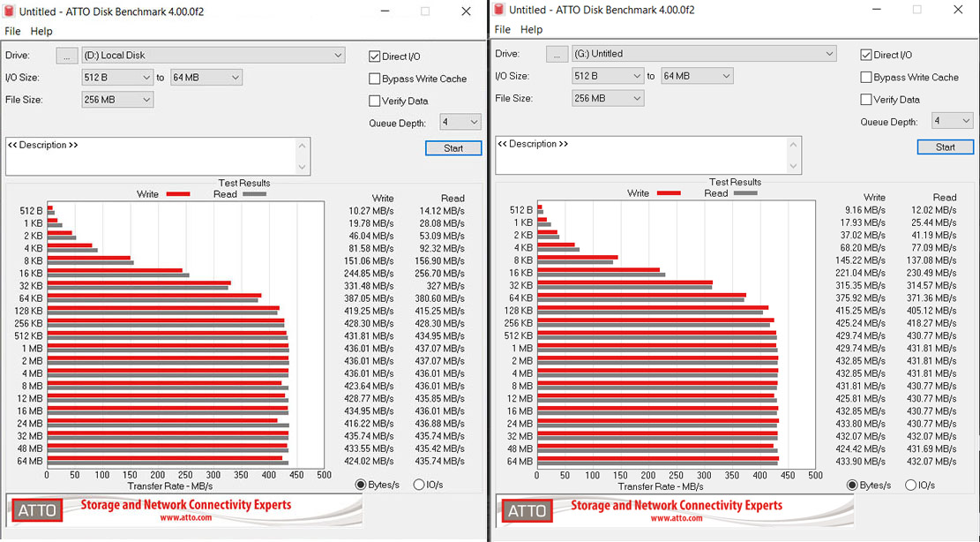
Task: Click the ATTO logo banner in the G: Untitled window
Action: click(x=675, y=511)
